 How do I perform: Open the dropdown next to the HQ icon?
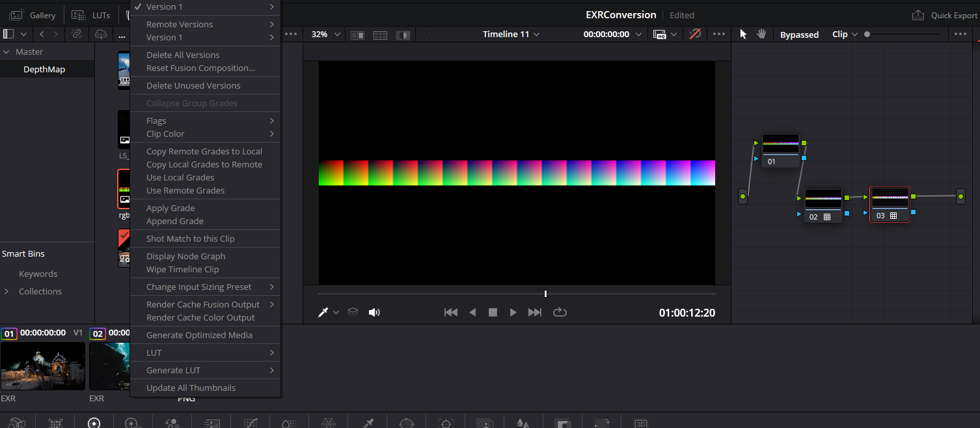pos(674,35)
